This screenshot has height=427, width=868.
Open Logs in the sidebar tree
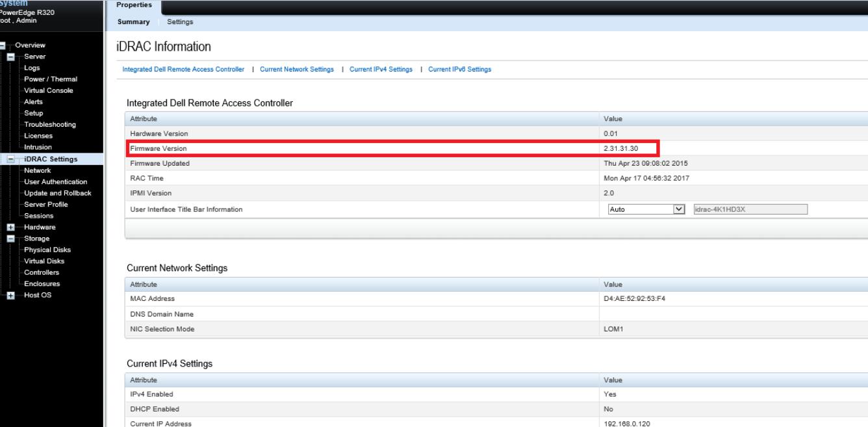32,68
